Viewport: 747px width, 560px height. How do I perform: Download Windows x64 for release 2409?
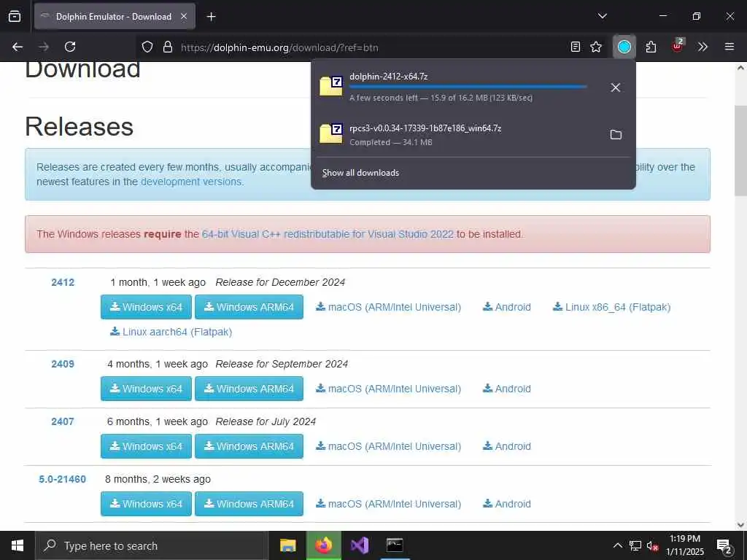pyautogui.click(x=146, y=389)
